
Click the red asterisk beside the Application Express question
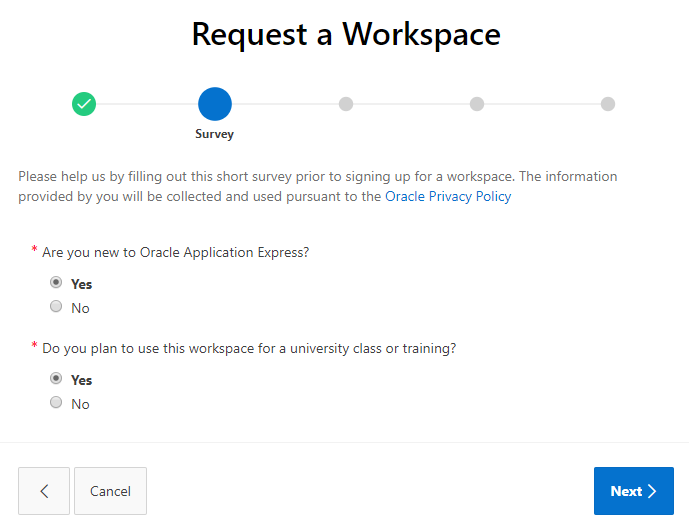coord(35,251)
